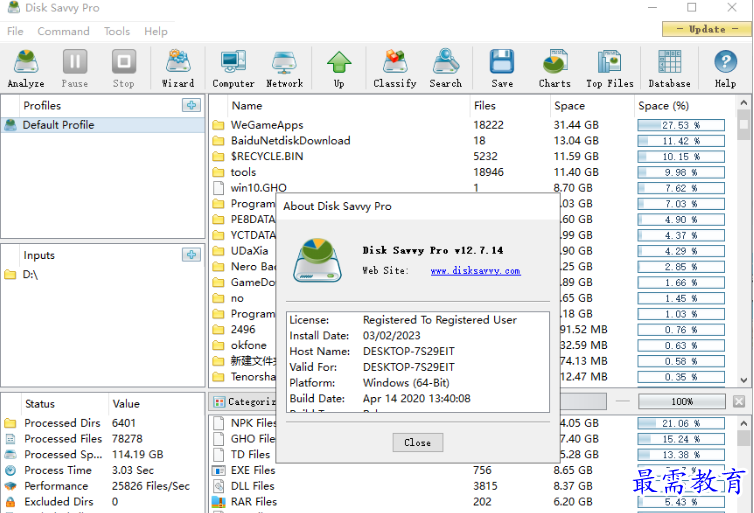This screenshot has width=754, height=513.
Task: Go up one directory level
Action: [x=339, y=68]
